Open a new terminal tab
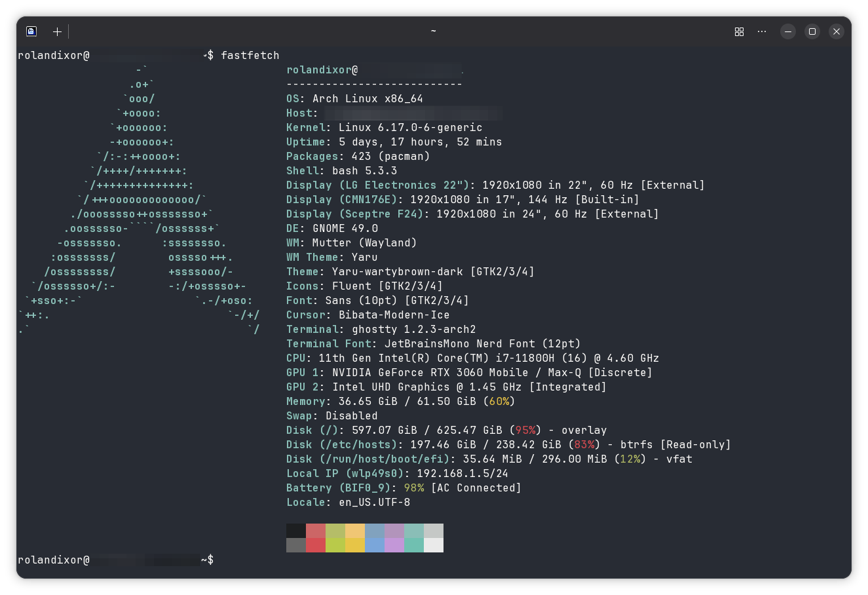 pyautogui.click(x=57, y=31)
